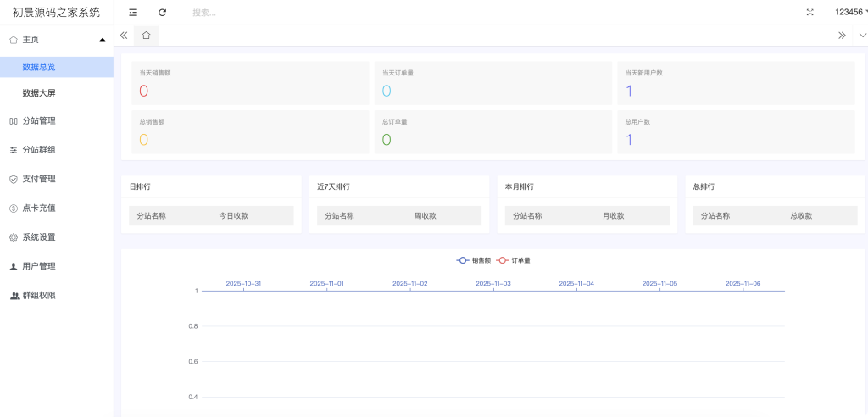The height and width of the screenshot is (417, 868).
Task: Click the 点卡充值 dollar icon
Action: point(14,208)
